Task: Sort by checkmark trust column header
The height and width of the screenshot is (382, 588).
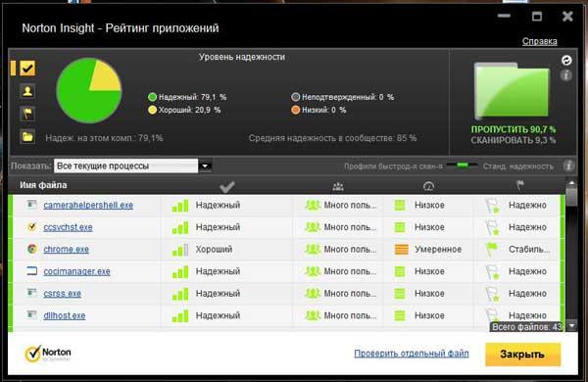Action: (x=227, y=186)
